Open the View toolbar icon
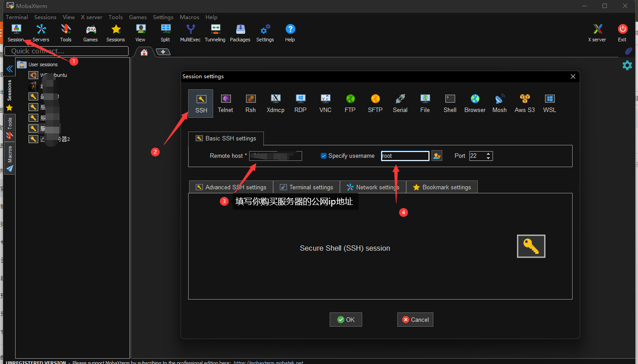The width and height of the screenshot is (638, 364). click(x=141, y=33)
